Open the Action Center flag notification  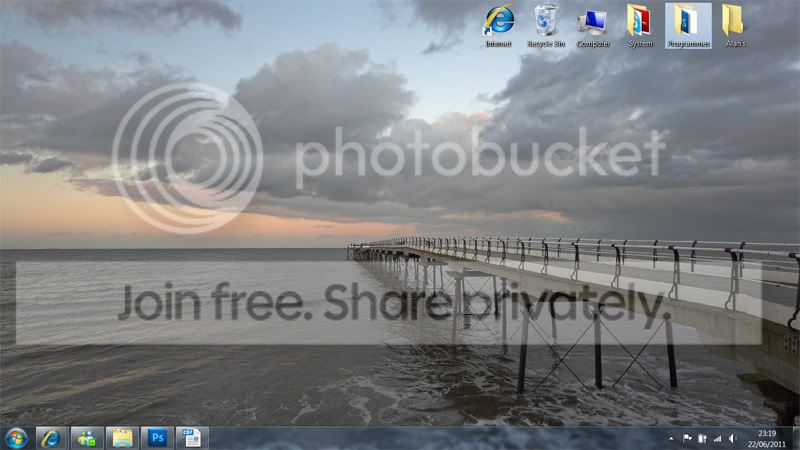click(x=687, y=439)
